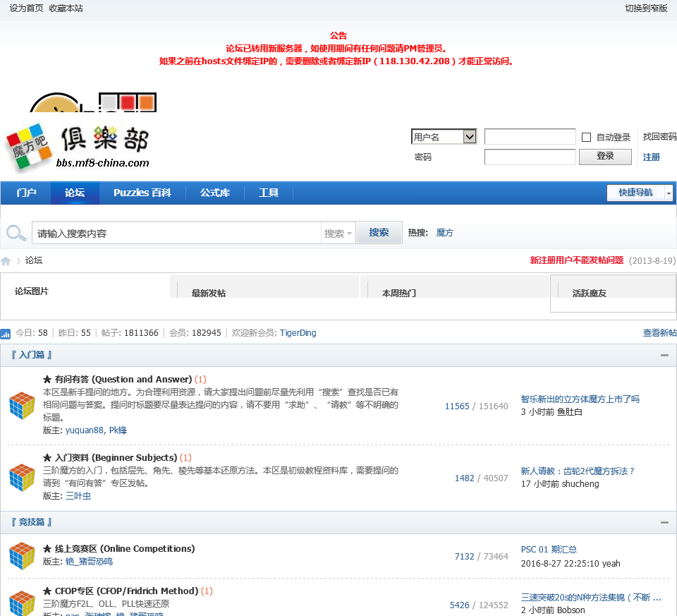Open CFOP专区 (CFOP/Fridrich Method) forum
The width and height of the screenshot is (677, 616).
pyautogui.click(x=126, y=591)
